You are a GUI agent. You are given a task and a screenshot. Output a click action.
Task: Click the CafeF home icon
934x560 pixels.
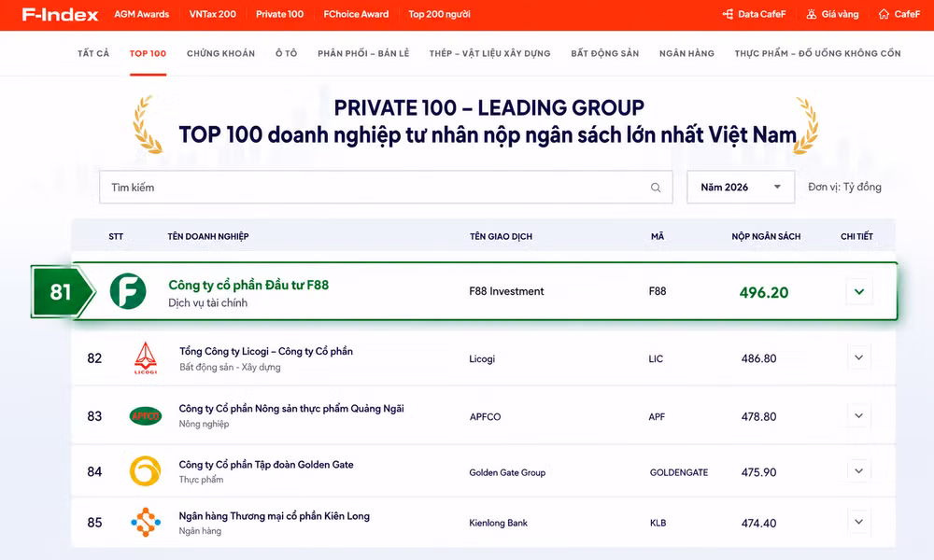(884, 14)
